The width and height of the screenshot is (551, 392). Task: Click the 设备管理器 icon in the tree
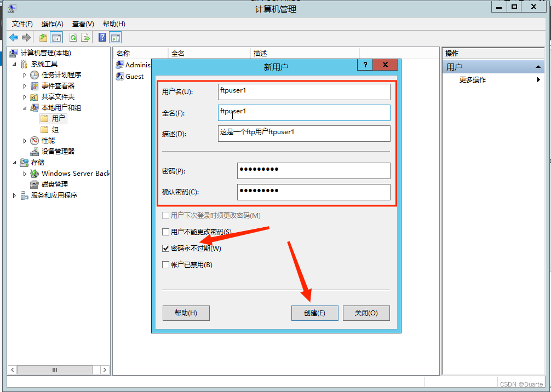[35, 152]
